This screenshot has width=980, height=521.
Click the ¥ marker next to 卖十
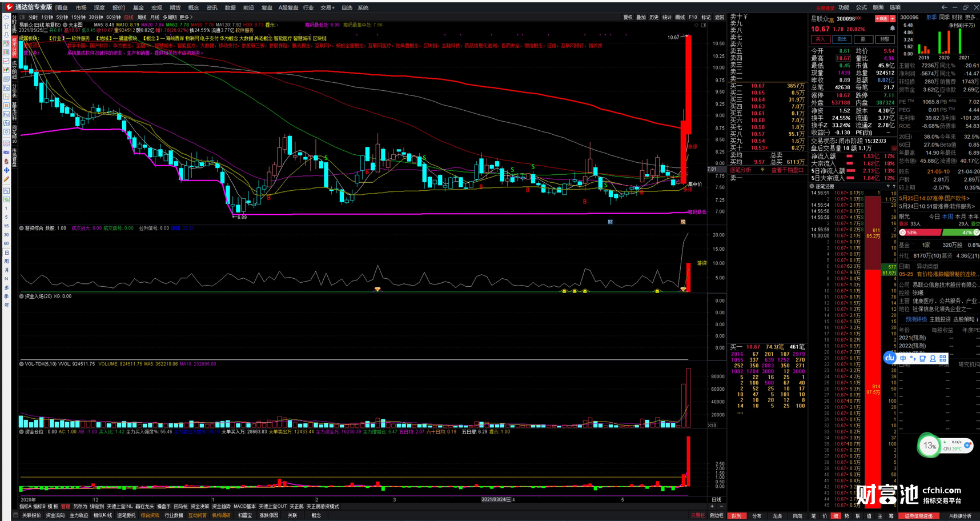(745, 17)
